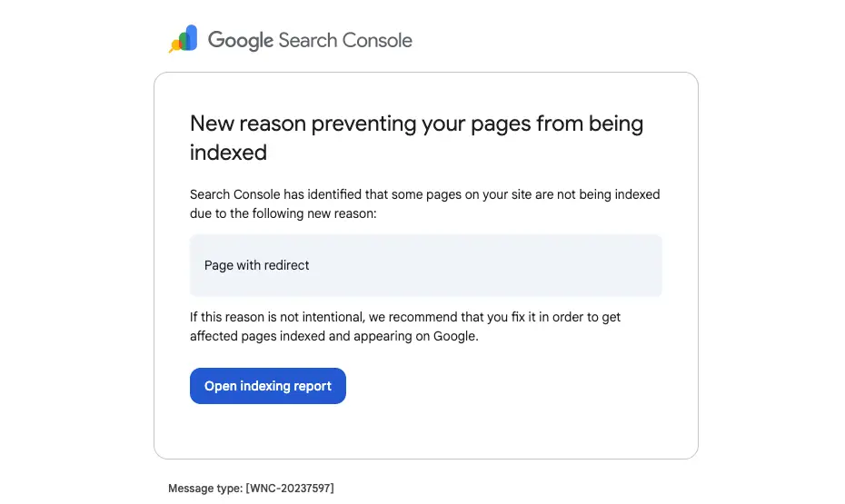The height and width of the screenshot is (504, 845).
Task: Click the "due to the following new reason" line
Action: coord(282,212)
